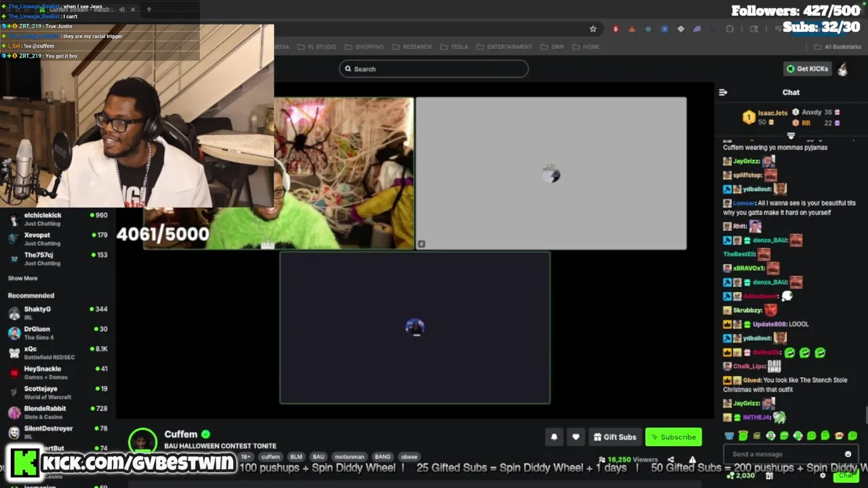Click the Get KICKs button
The image size is (868, 488).
[x=807, y=68]
